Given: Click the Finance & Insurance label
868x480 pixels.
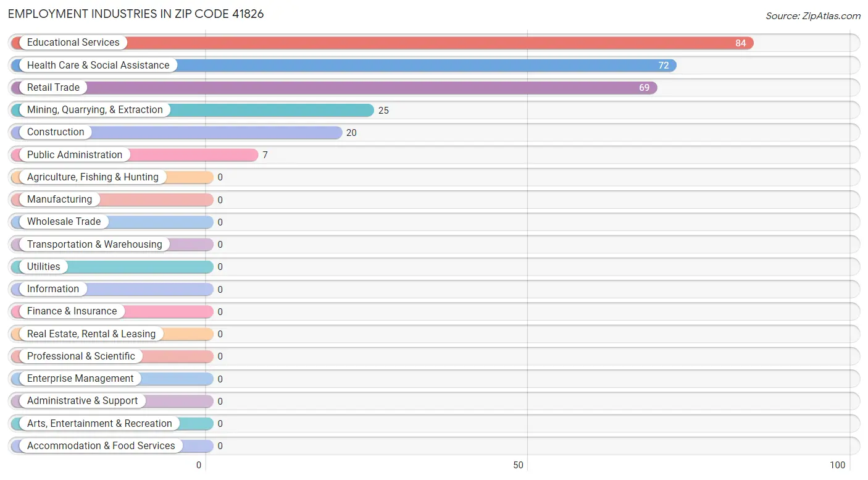Looking at the screenshot, I should pyautogui.click(x=72, y=311).
